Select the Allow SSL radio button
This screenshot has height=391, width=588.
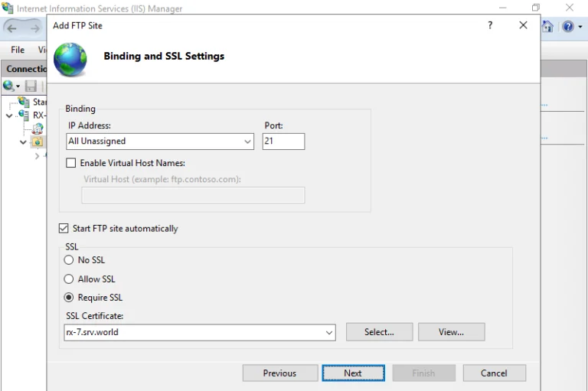coord(69,279)
